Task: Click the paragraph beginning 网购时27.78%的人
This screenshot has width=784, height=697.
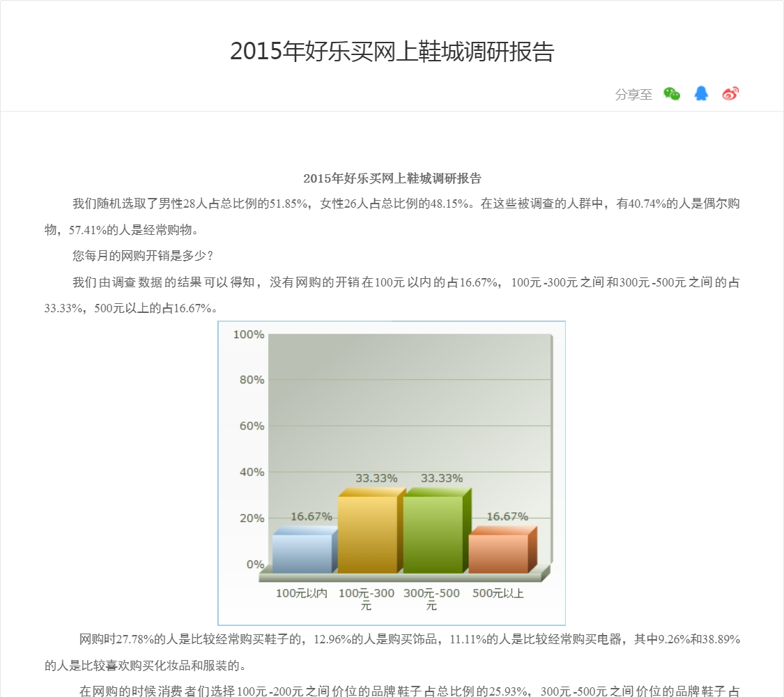Action: 392,652
